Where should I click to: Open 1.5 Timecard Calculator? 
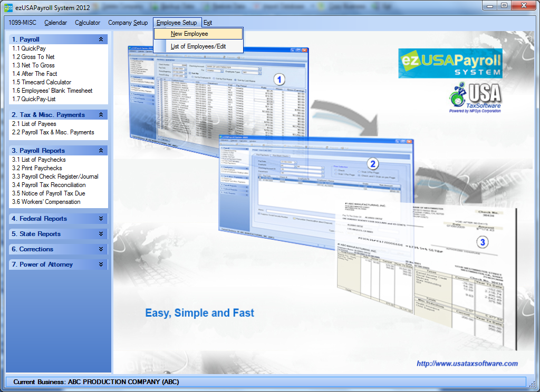coord(42,82)
